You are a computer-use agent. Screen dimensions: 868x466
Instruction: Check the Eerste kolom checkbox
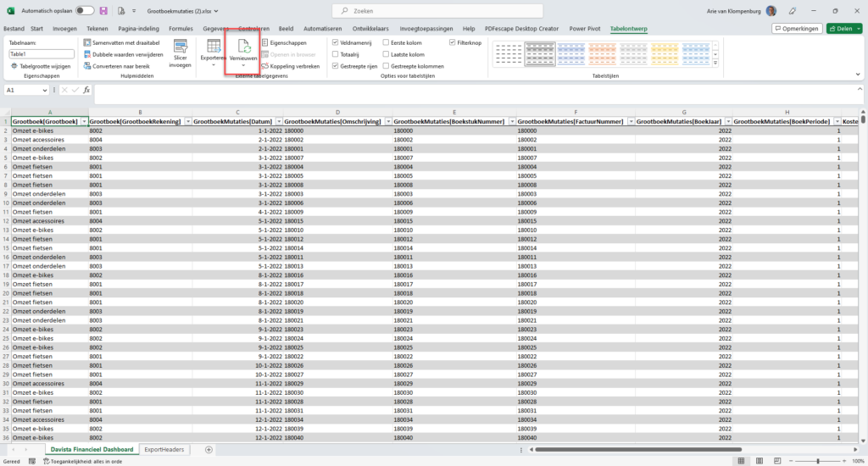(x=387, y=42)
